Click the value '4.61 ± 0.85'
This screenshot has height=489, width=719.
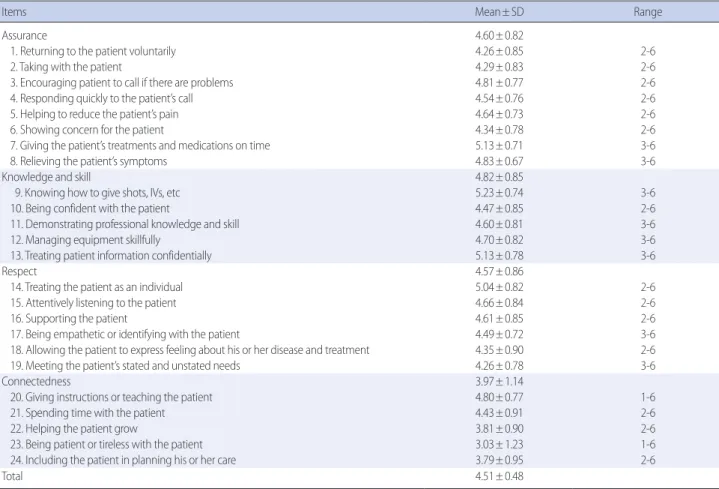(x=499, y=318)
